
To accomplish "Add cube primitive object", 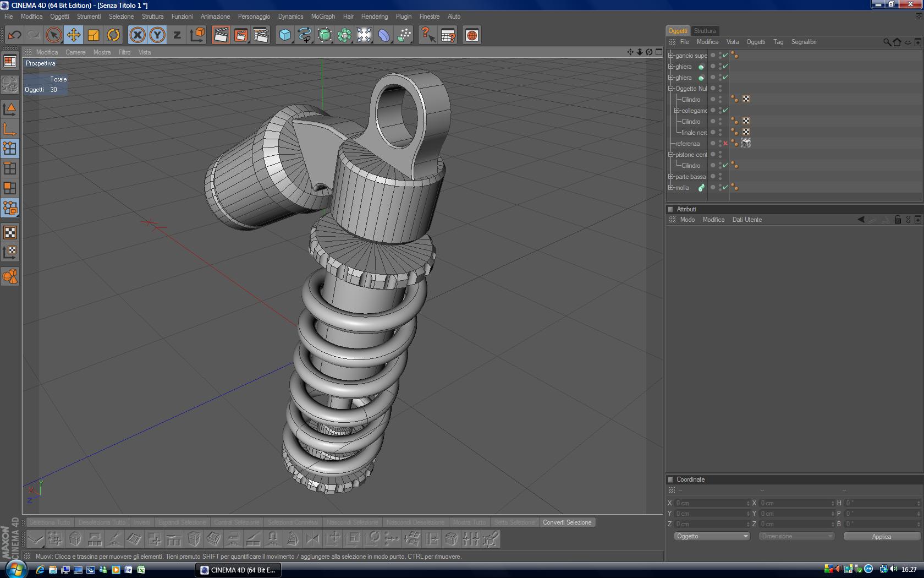I will click(x=284, y=35).
